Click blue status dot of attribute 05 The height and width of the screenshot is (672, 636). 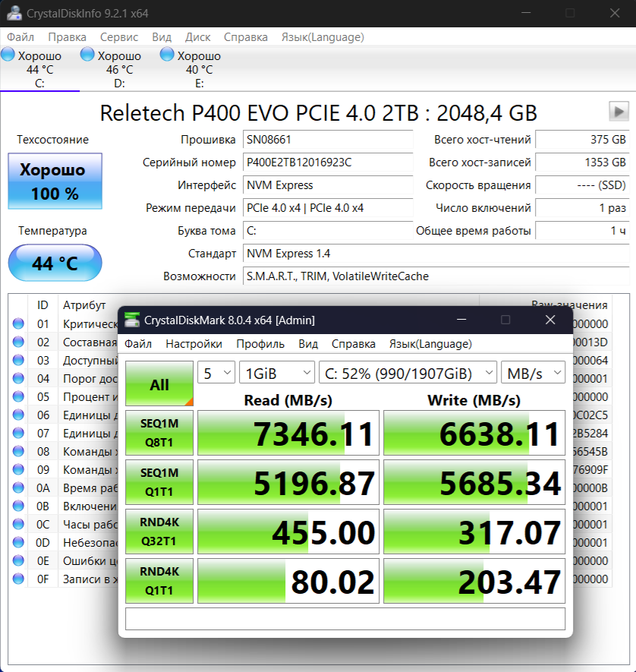coord(18,396)
